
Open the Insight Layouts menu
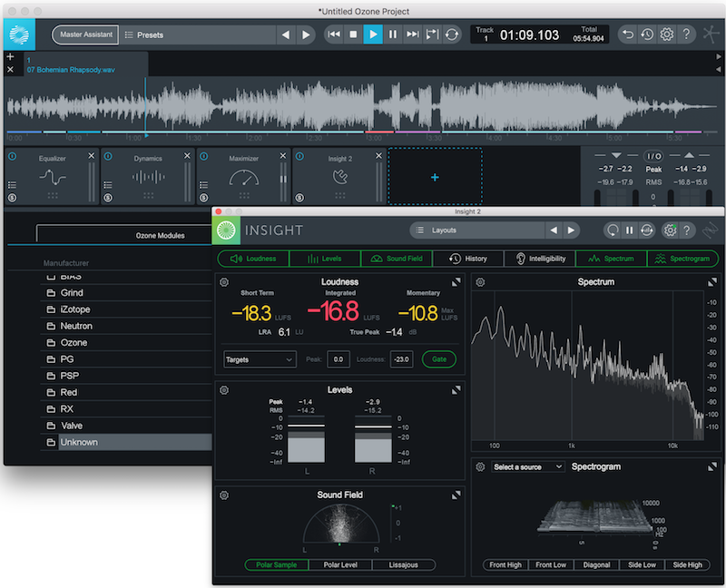coord(477,230)
